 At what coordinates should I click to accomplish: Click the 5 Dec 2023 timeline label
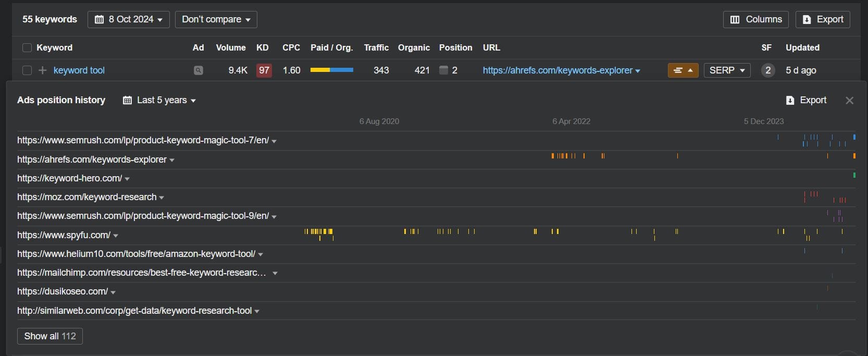(x=764, y=121)
